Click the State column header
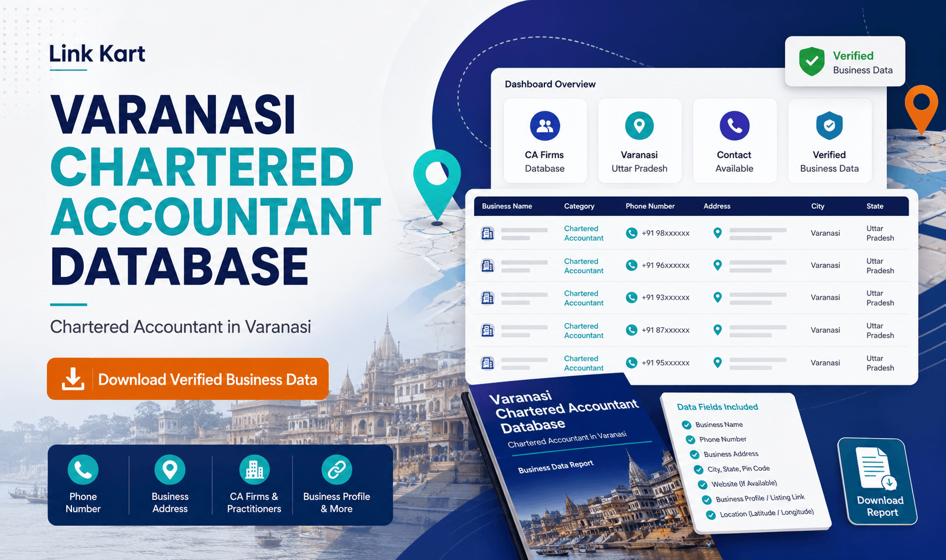 pyautogui.click(x=875, y=206)
